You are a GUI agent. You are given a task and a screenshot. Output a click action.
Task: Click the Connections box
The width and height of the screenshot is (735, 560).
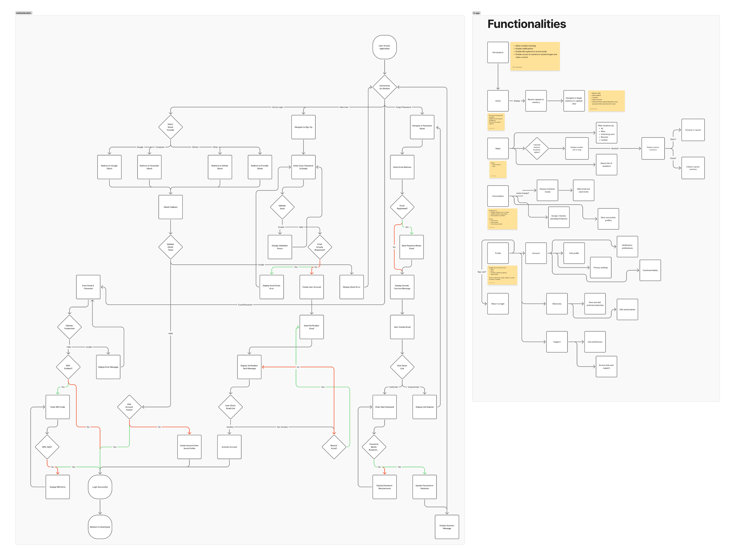(498, 196)
